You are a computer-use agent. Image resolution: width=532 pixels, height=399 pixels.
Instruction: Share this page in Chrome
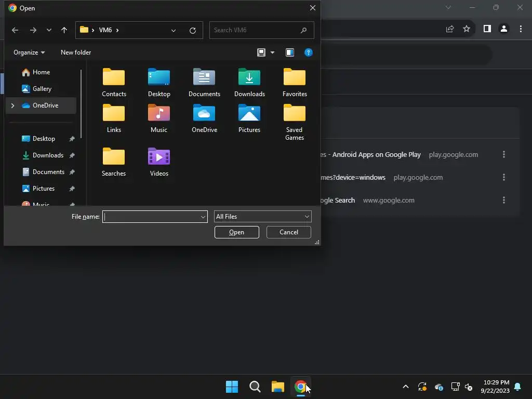[450, 29]
